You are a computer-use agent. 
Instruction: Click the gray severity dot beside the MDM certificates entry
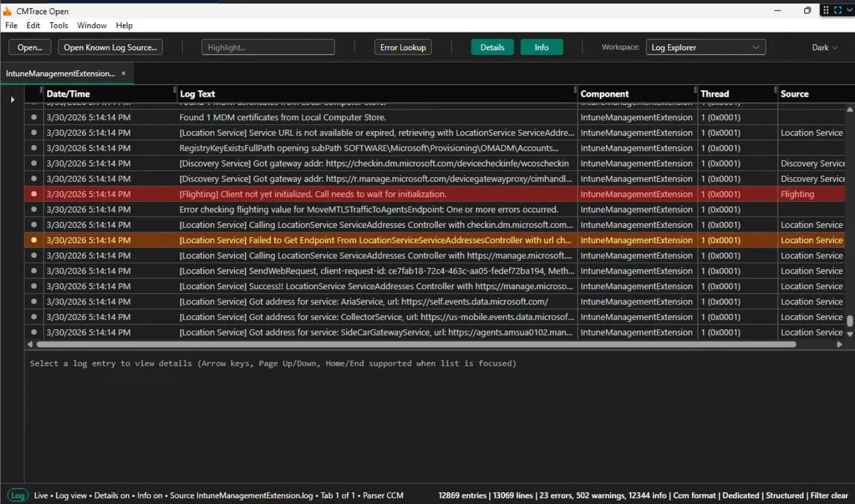[x=34, y=117]
